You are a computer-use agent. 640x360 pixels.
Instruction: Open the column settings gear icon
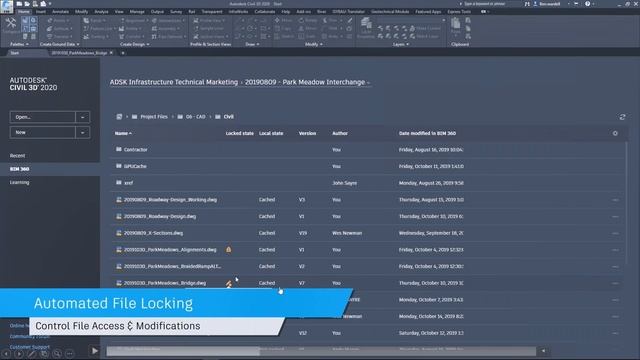(x=615, y=133)
